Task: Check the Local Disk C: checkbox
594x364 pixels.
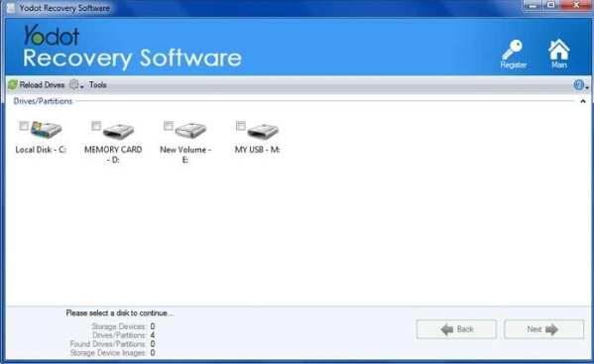Action: (24, 125)
